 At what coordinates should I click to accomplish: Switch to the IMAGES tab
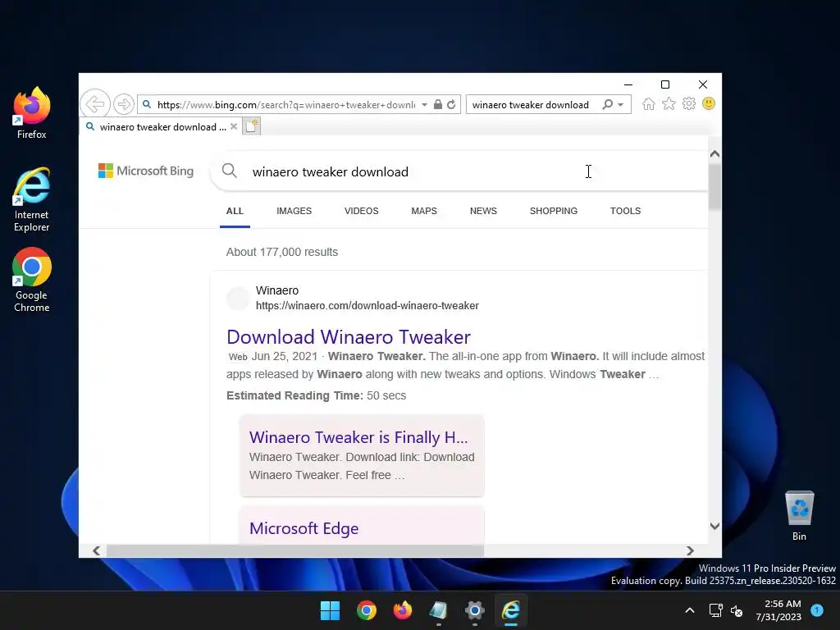(294, 211)
